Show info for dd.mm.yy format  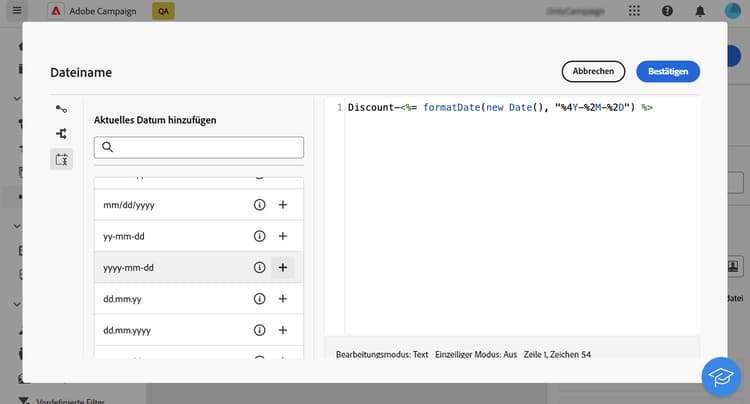pyautogui.click(x=259, y=299)
